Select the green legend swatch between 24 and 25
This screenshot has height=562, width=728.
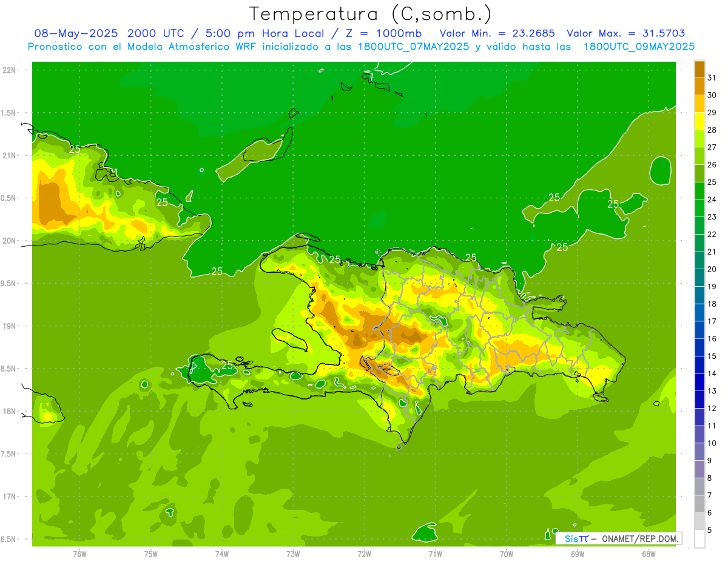[699, 191]
